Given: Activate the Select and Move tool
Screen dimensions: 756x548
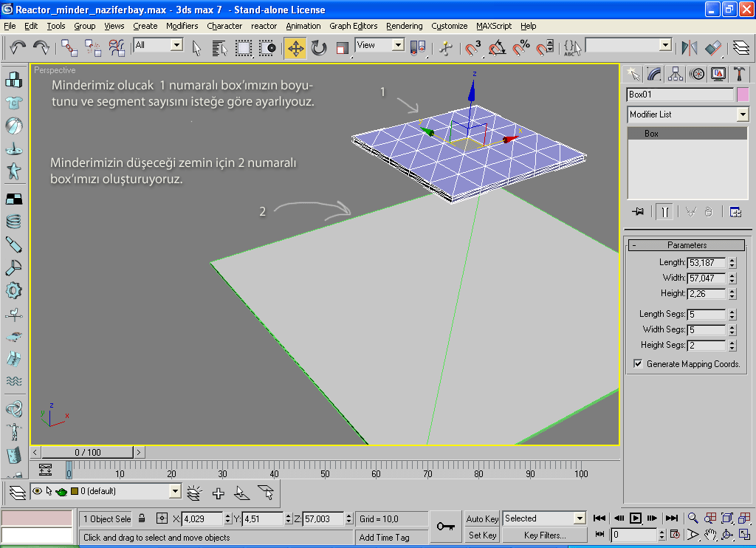Looking at the screenshot, I should tap(295, 49).
